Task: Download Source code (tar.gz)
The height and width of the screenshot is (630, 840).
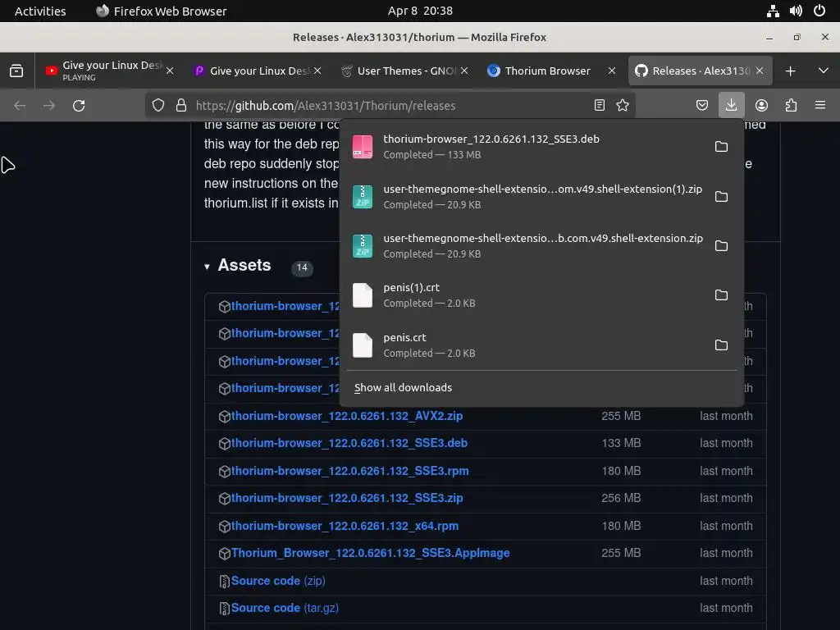Action: pos(285,608)
